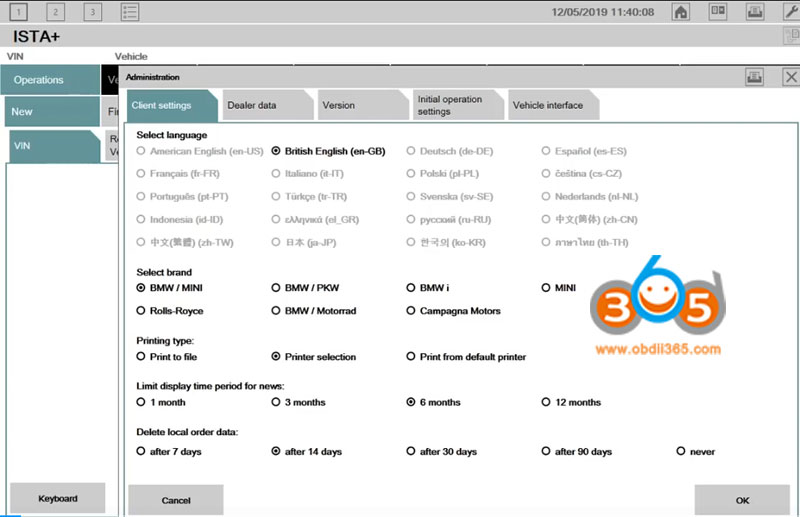Delete local order data after 30 days
Image resolution: width=800 pixels, height=517 pixels.
[x=442, y=452]
